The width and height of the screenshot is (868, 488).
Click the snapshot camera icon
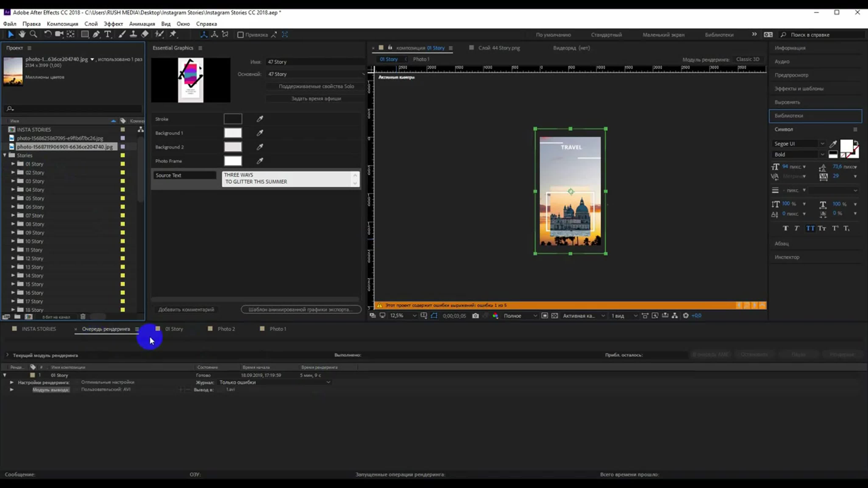tap(475, 316)
